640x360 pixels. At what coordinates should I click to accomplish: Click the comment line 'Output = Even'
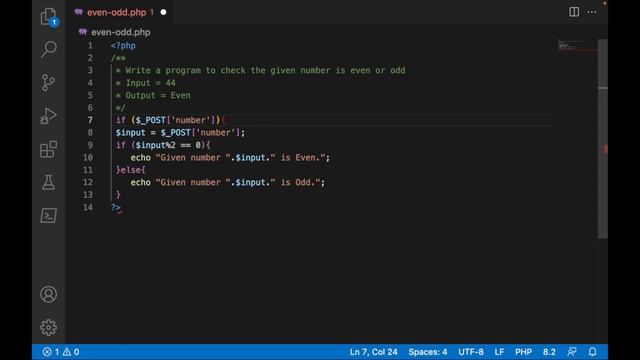click(153, 95)
